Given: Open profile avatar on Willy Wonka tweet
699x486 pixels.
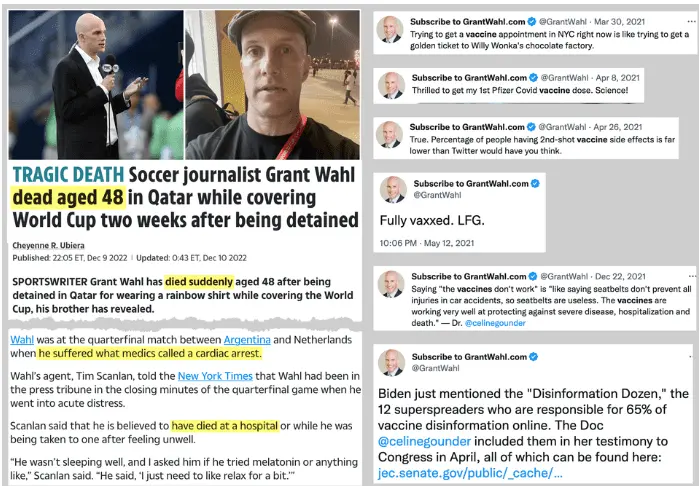Looking at the screenshot, I should pyautogui.click(x=390, y=29).
